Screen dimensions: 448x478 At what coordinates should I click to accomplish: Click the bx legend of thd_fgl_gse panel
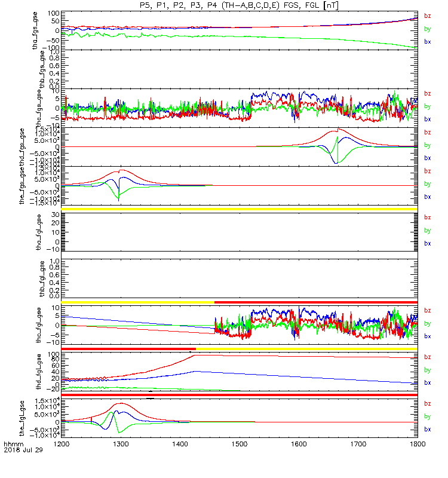[x=428, y=383]
